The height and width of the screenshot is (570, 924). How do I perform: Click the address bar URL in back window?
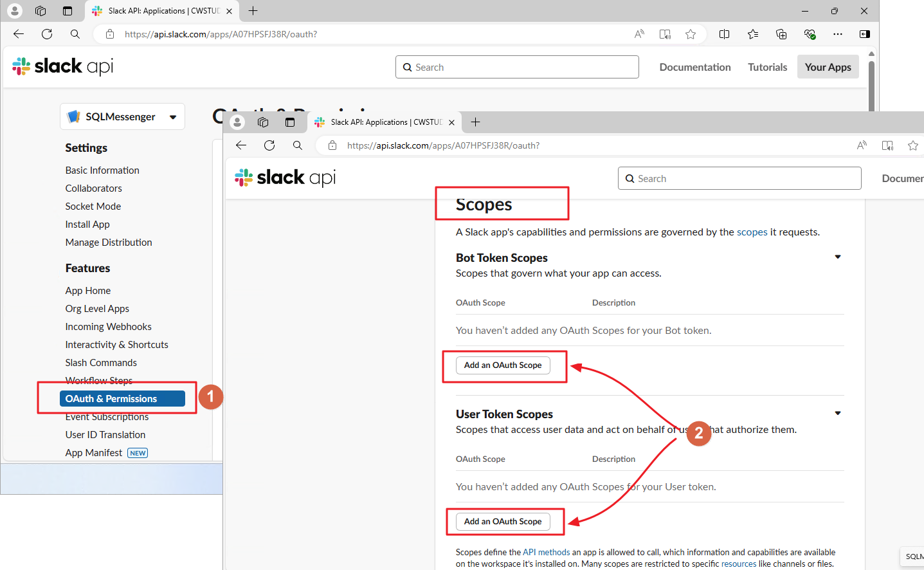tap(221, 34)
